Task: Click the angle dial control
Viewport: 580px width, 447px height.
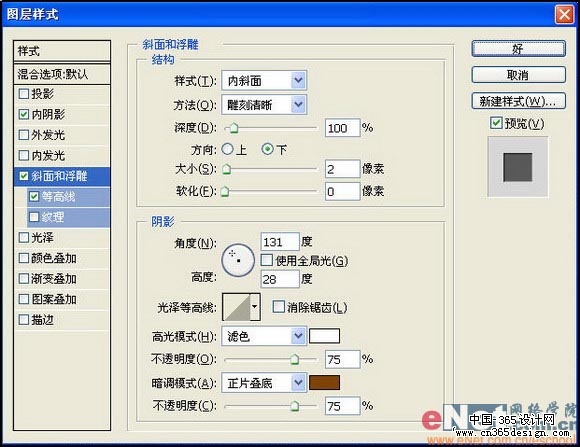Action: coord(238,260)
